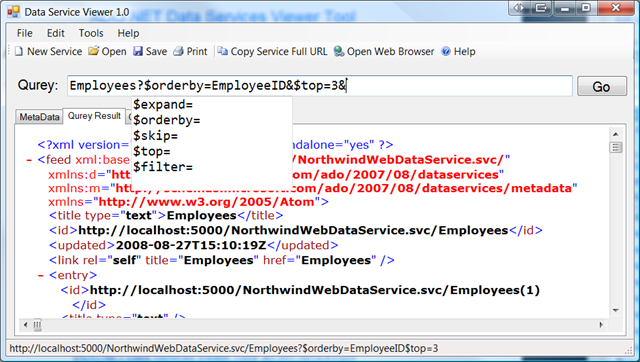Click the window close X button
Screen dimensions: 640x362
(616, 8)
